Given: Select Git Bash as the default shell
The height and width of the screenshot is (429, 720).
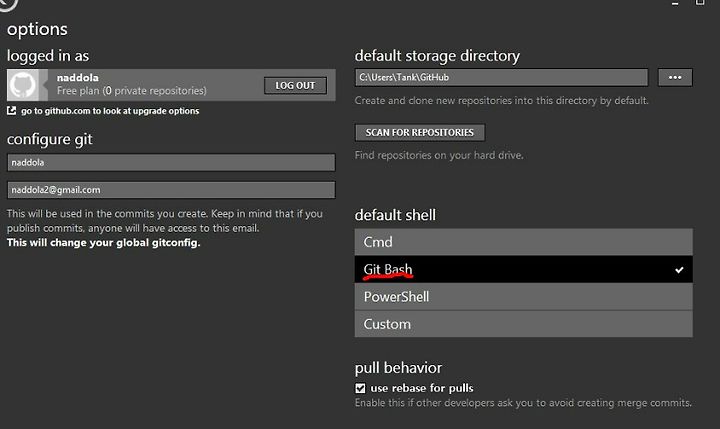Looking at the screenshot, I should (523, 269).
